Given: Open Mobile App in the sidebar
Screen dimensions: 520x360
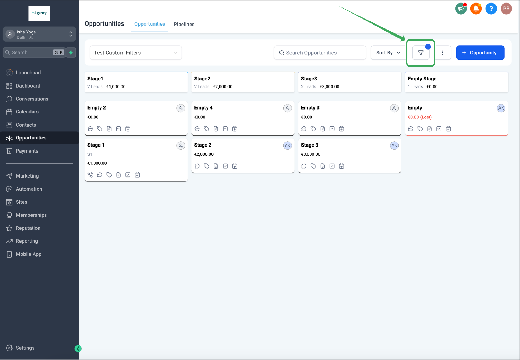Looking at the screenshot, I should (x=24, y=254).
